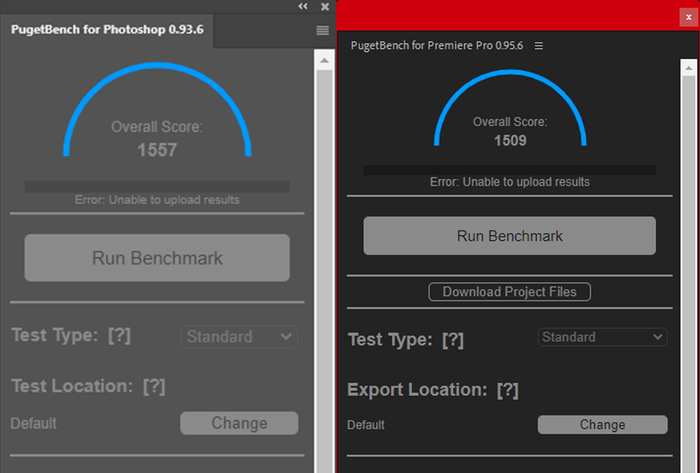Screen dimensions: 700x473
Task: Click Change button for Export Location
Action: click(603, 424)
